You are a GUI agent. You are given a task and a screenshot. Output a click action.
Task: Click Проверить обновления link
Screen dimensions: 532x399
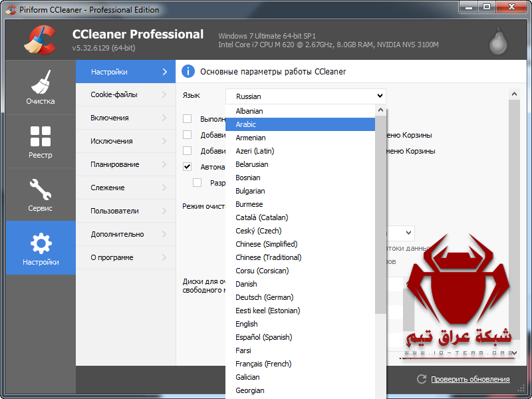pos(470,379)
